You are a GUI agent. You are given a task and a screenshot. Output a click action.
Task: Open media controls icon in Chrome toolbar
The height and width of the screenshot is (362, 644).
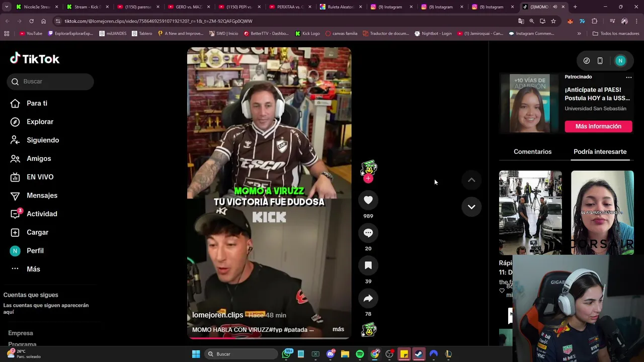[612, 21]
